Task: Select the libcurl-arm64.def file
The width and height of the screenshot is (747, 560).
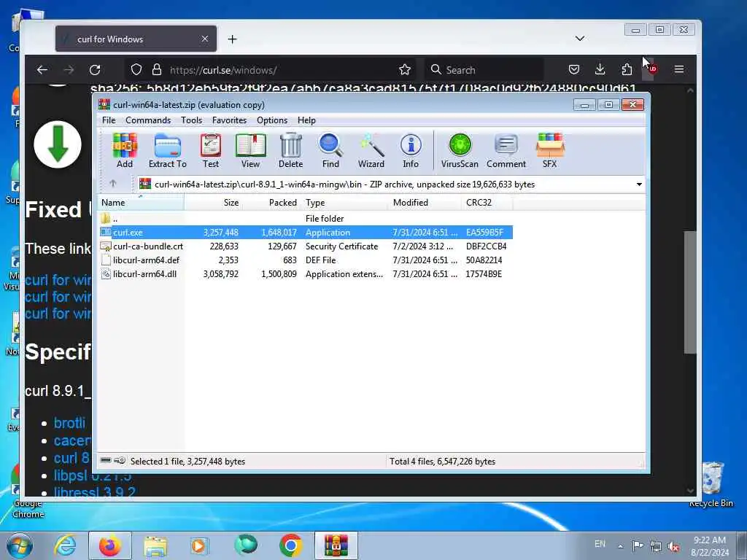Action: (306, 260)
